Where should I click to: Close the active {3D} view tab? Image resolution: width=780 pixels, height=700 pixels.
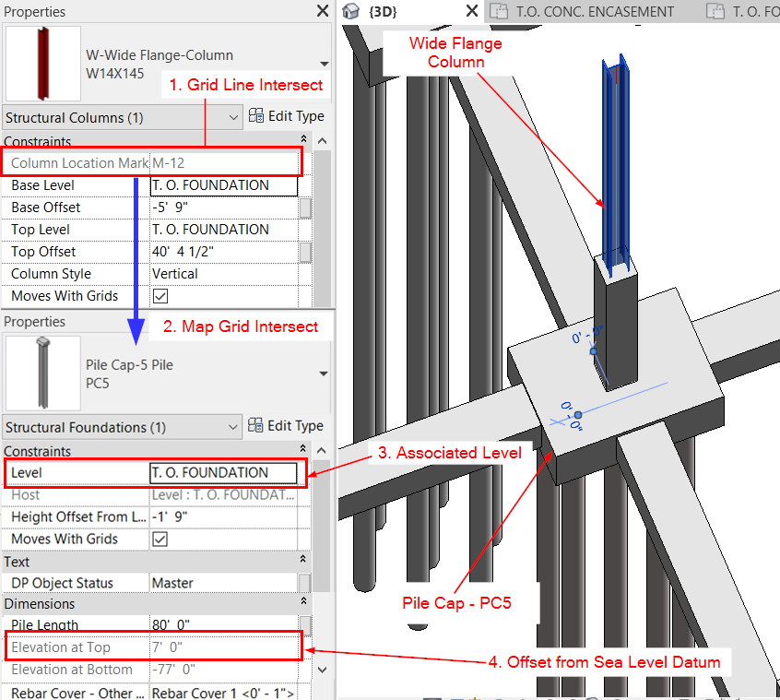point(471,11)
